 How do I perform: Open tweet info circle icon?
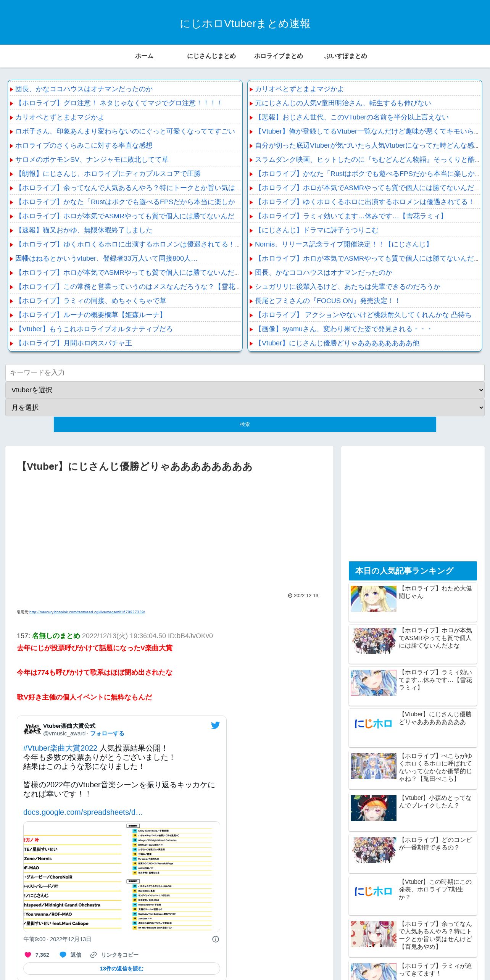pyautogui.click(x=216, y=939)
